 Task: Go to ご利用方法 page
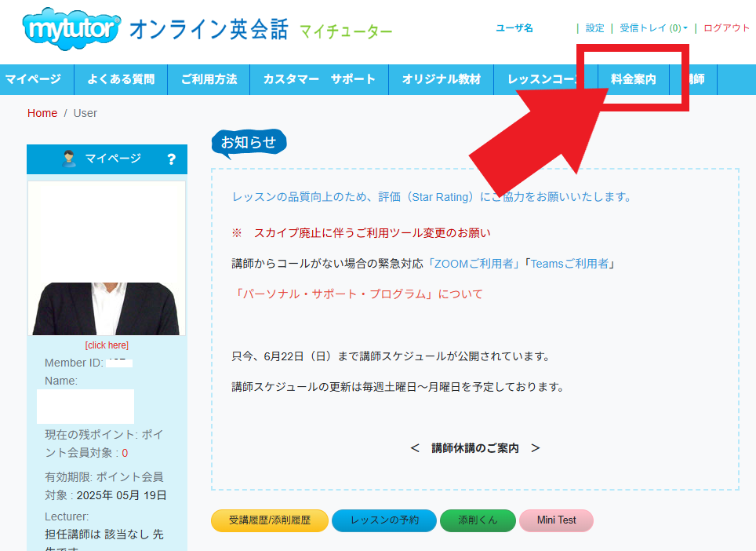209,79
